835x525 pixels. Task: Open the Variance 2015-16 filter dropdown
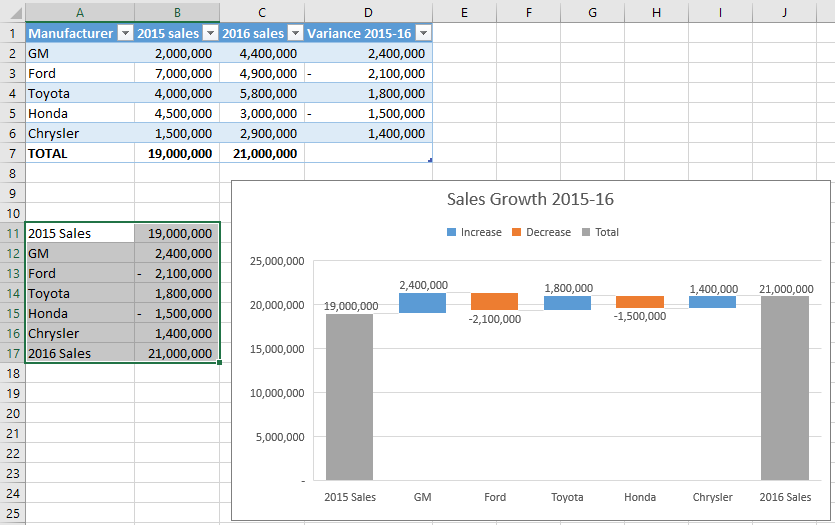point(423,34)
